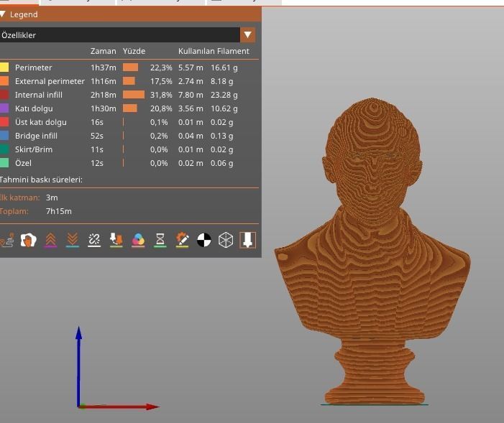The image size is (504, 423).
Task: Click the Kullanılan Filament column header
Action: tap(214, 51)
